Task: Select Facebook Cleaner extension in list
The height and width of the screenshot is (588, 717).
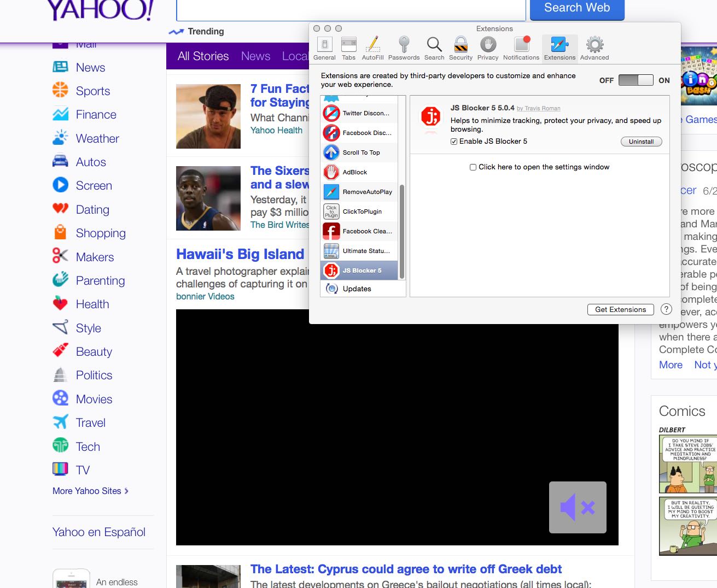Action: (359, 231)
